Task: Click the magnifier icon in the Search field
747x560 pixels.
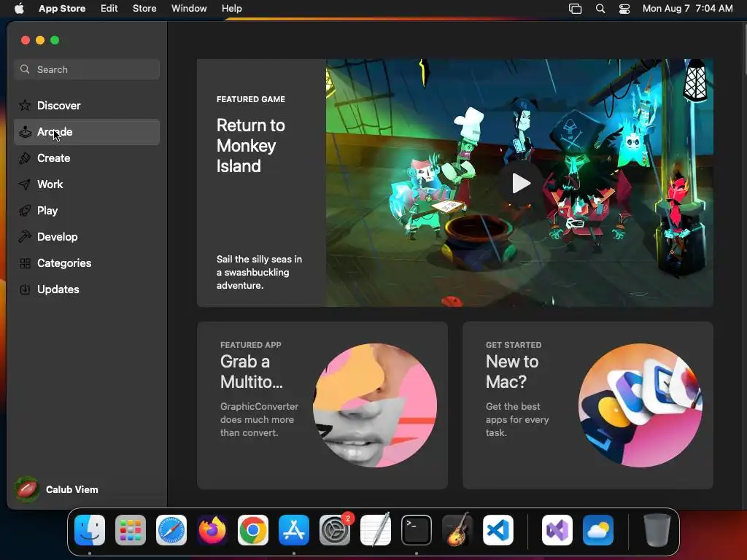Action: [25, 69]
